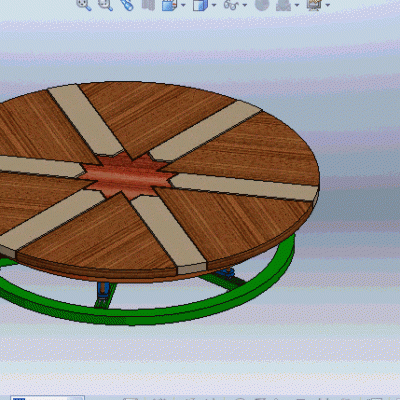The width and height of the screenshot is (400, 400).
Task: Select the Apply Scene icon
Action: [283, 5]
